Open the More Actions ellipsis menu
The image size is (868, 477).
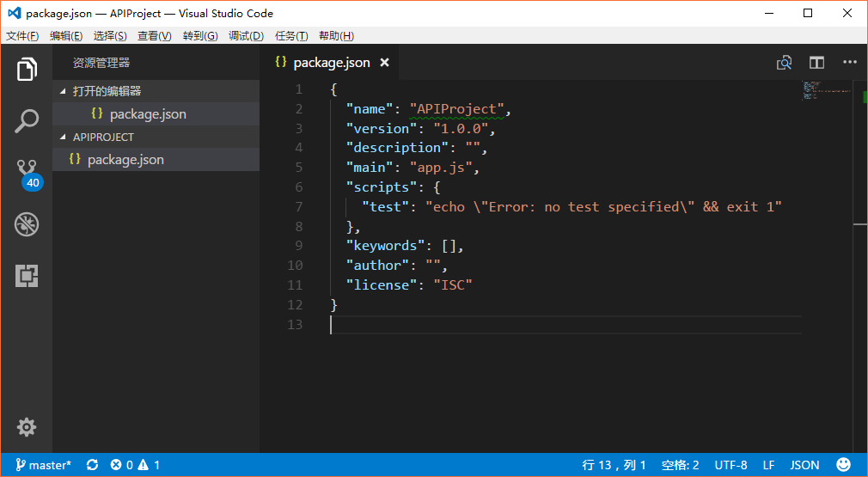click(849, 63)
